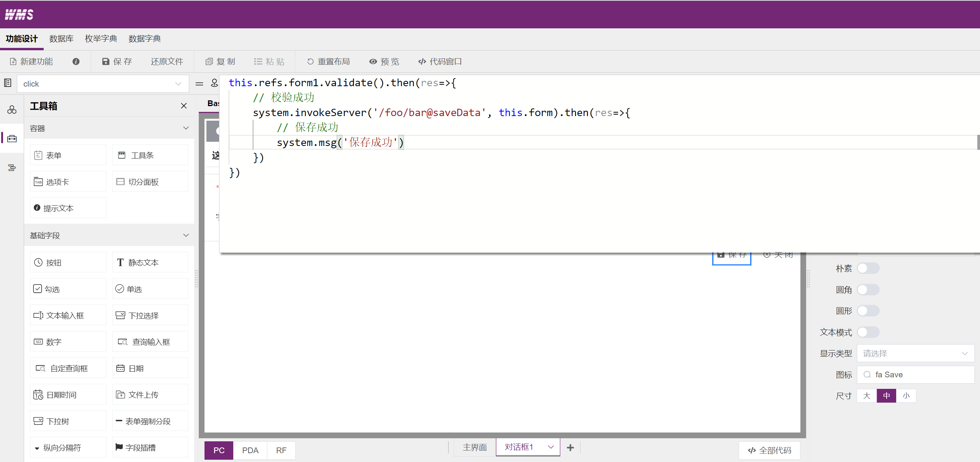Set size to 小

(906, 396)
